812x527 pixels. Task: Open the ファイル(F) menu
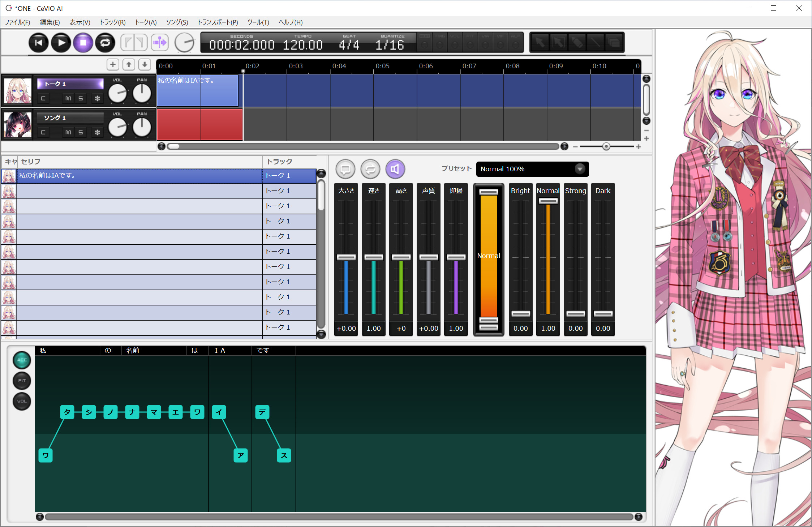point(17,22)
